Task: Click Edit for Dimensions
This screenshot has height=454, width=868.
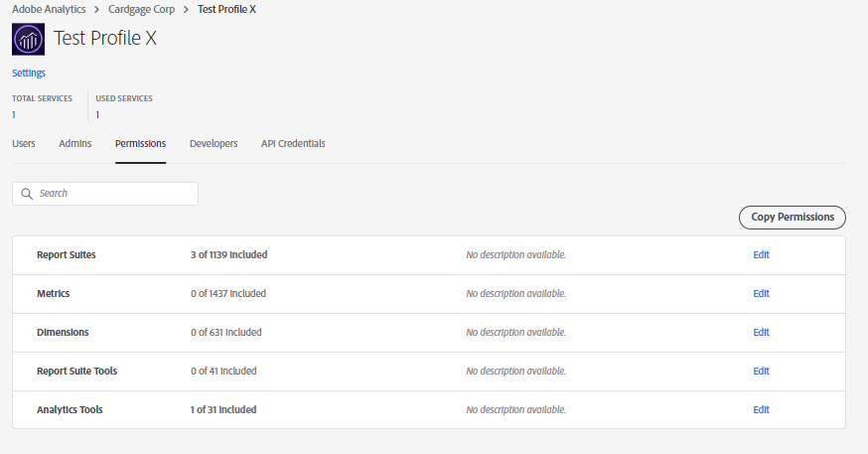Action: pyautogui.click(x=761, y=333)
